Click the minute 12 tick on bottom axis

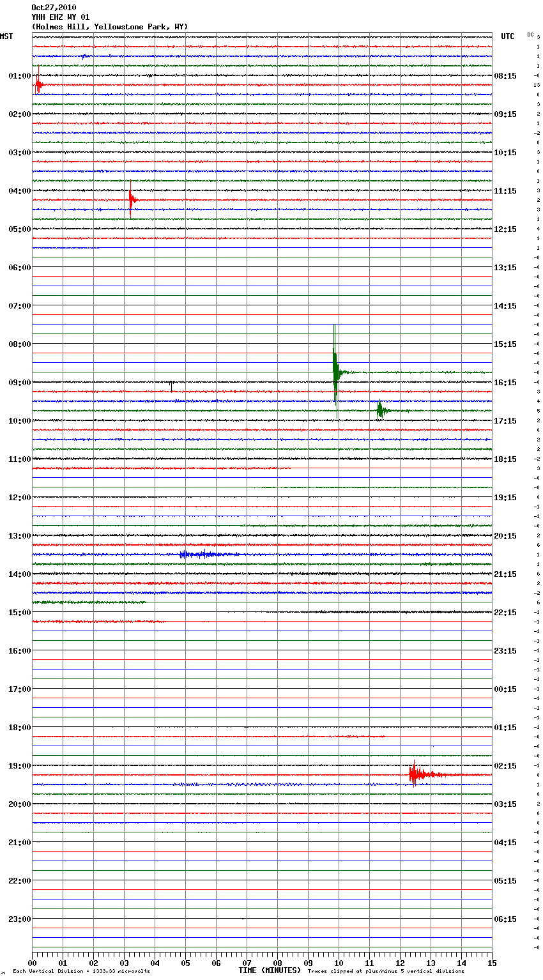(400, 963)
